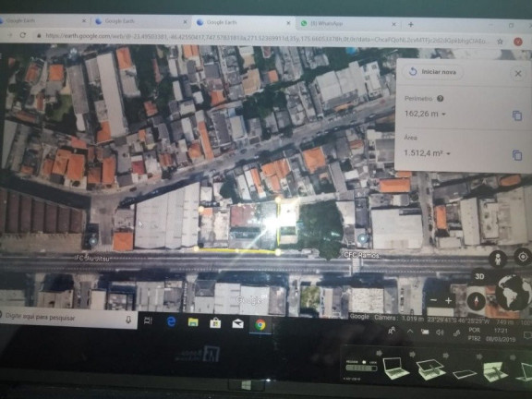Screen dimensions: 532x399
Task: Open the People tray icon
Action: click(x=392, y=330)
